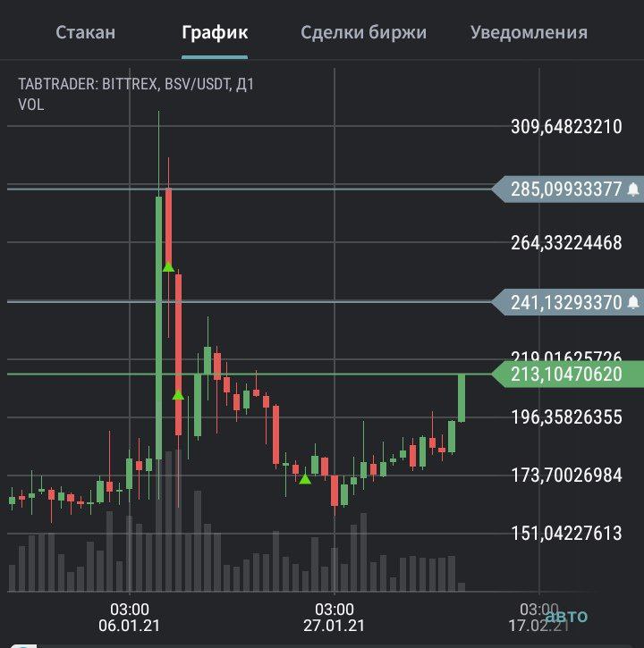Select the 285,09933377 price alert label
The image size is (644, 648).
click(568, 189)
